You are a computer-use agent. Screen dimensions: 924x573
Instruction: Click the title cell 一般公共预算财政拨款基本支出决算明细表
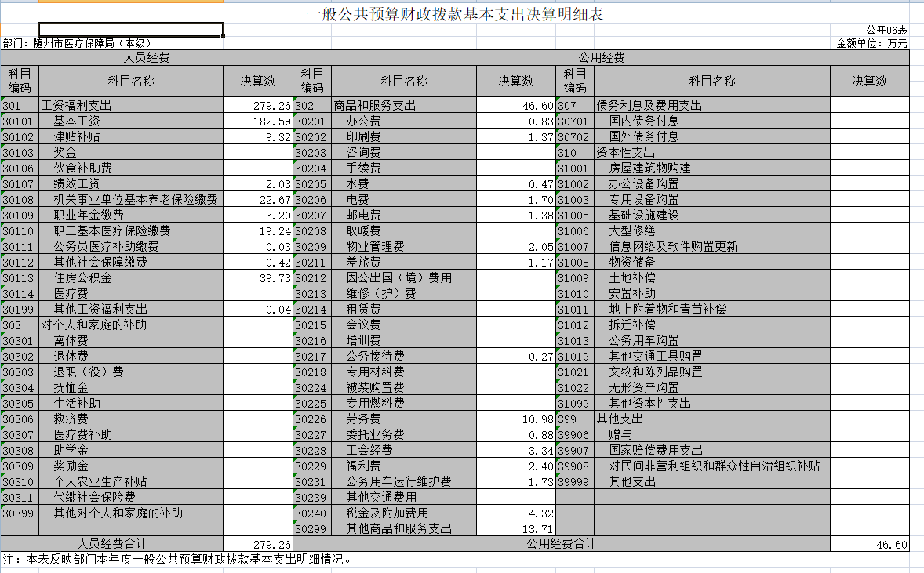coord(455,14)
